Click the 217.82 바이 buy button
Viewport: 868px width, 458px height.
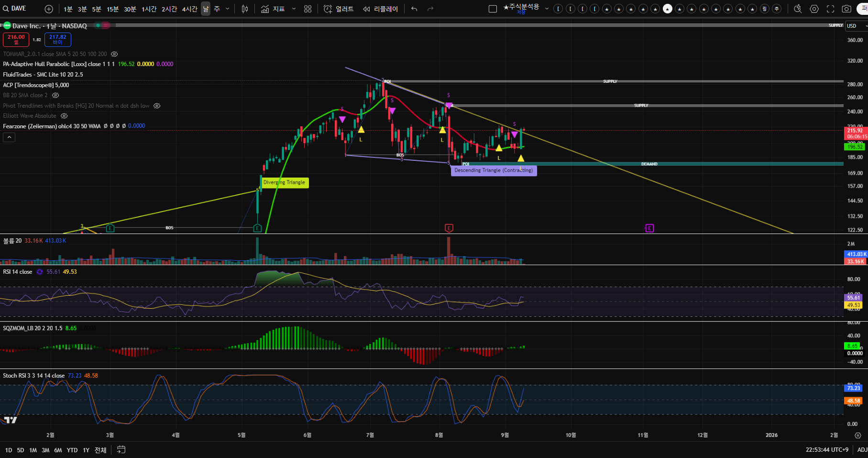click(58, 39)
